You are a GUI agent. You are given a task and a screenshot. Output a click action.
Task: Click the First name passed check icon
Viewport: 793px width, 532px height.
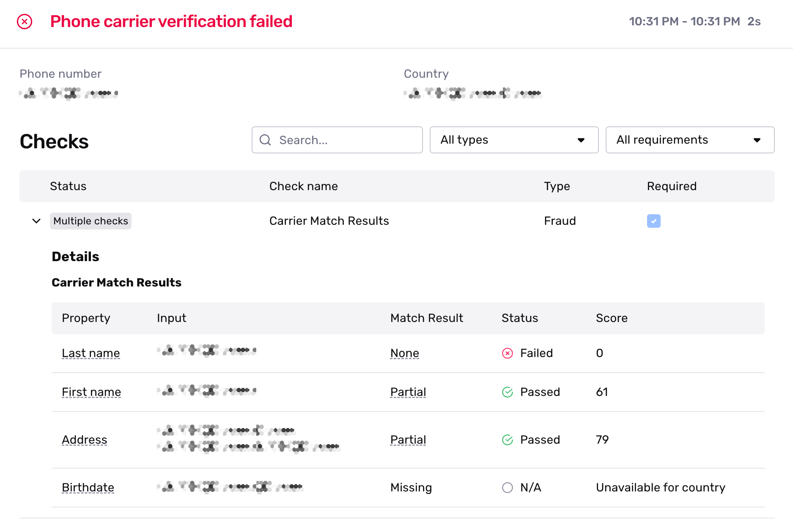(508, 392)
